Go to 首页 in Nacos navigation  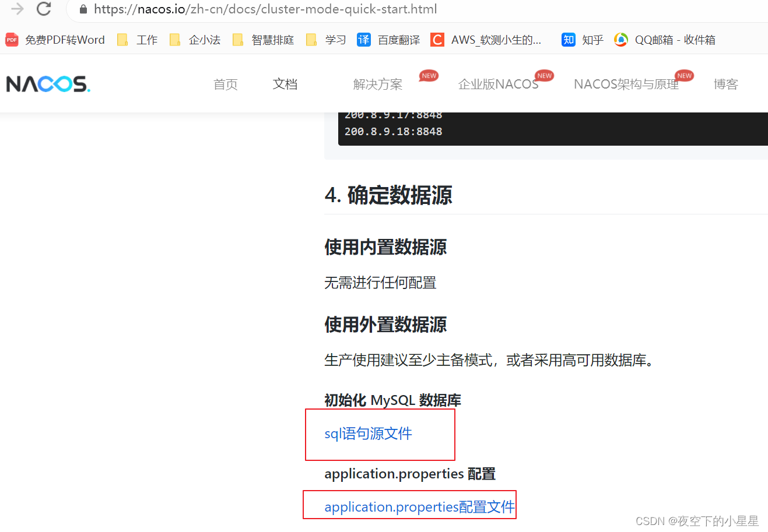[x=226, y=84]
